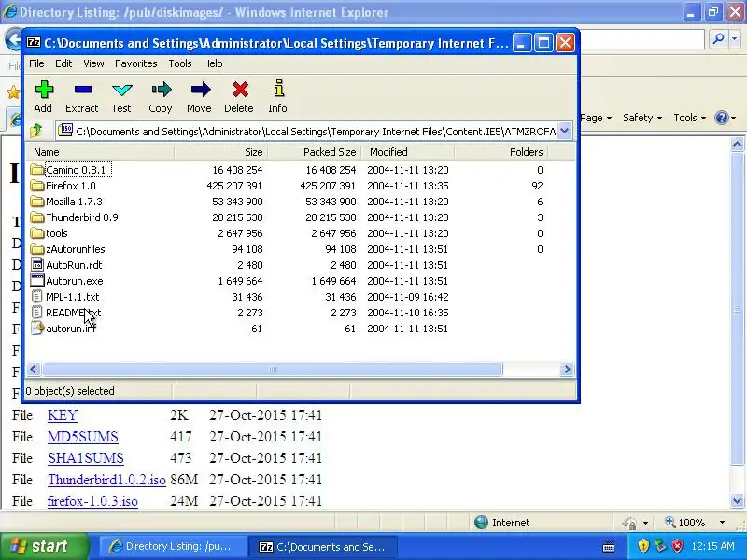Open the 7-Zip Edit menu
Viewport: 747px width, 560px height.
pyautogui.click(x=63, y=63)
